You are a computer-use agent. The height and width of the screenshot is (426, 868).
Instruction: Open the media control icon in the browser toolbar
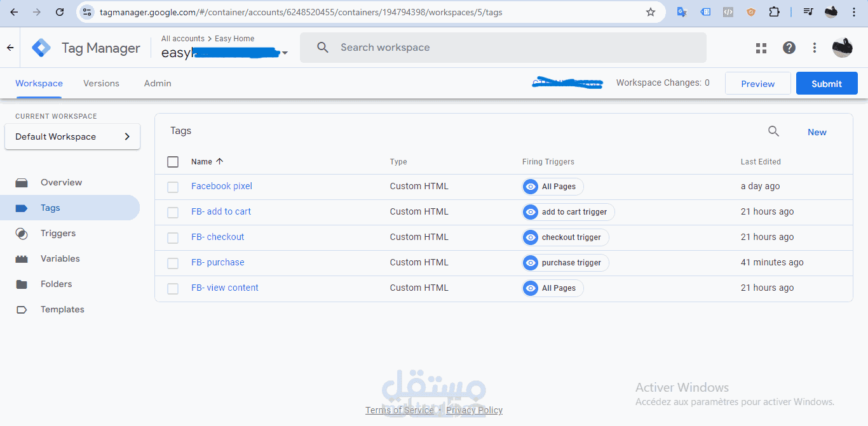(808, 12)
